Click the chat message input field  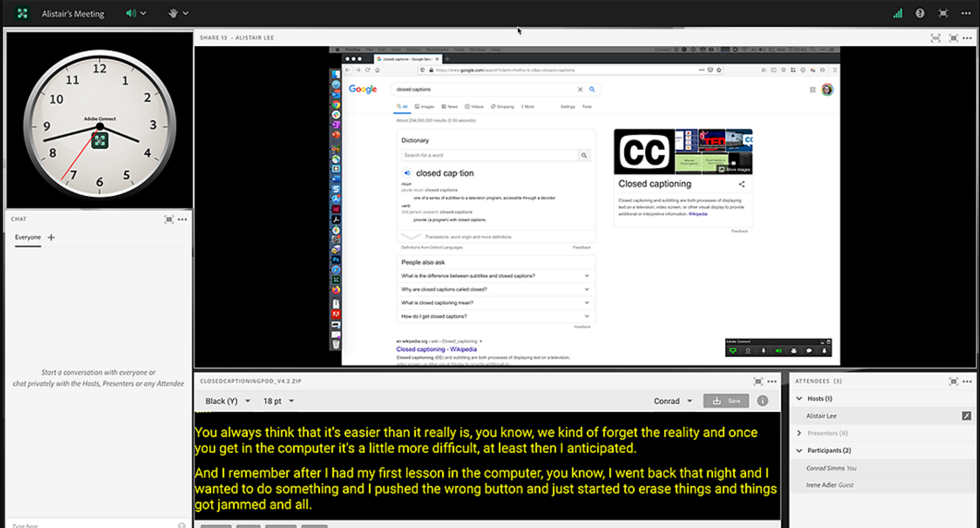pyautogui.click(x=87, y=523)
